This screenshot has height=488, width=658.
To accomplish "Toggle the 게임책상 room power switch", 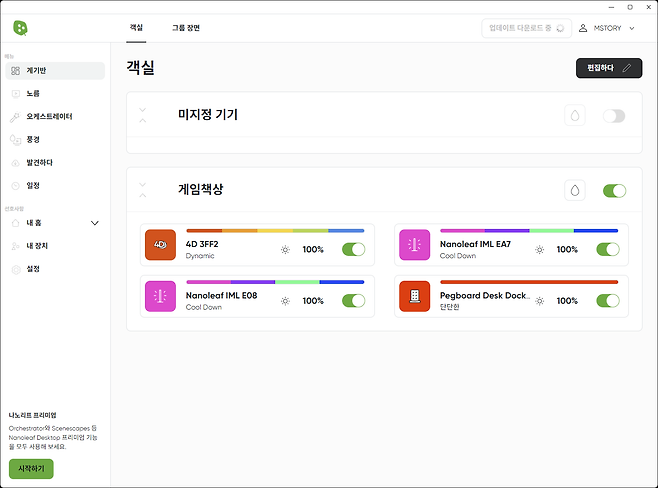I will [x=614, y=190].
